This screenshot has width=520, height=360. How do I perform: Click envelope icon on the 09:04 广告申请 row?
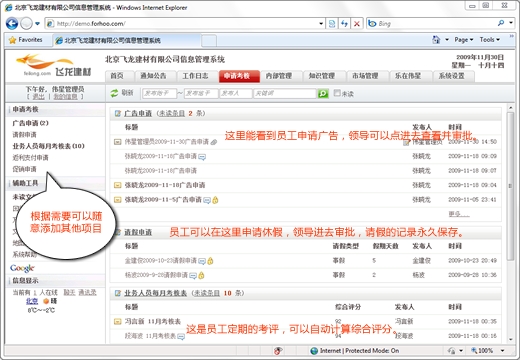(x=117, y=185)
